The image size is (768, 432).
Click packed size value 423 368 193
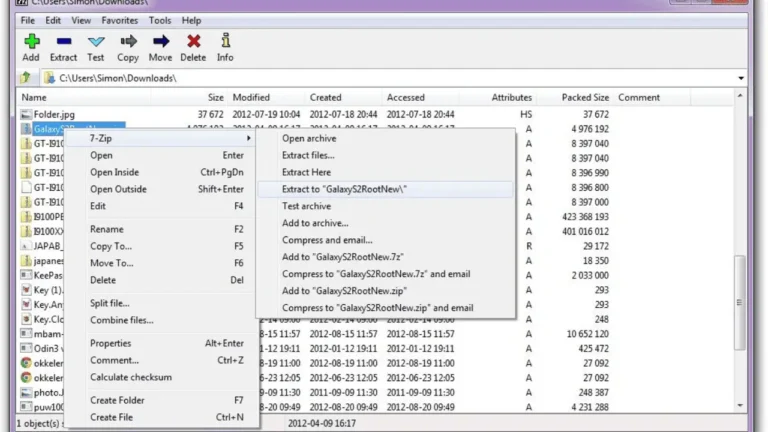(x=585, y=216)
